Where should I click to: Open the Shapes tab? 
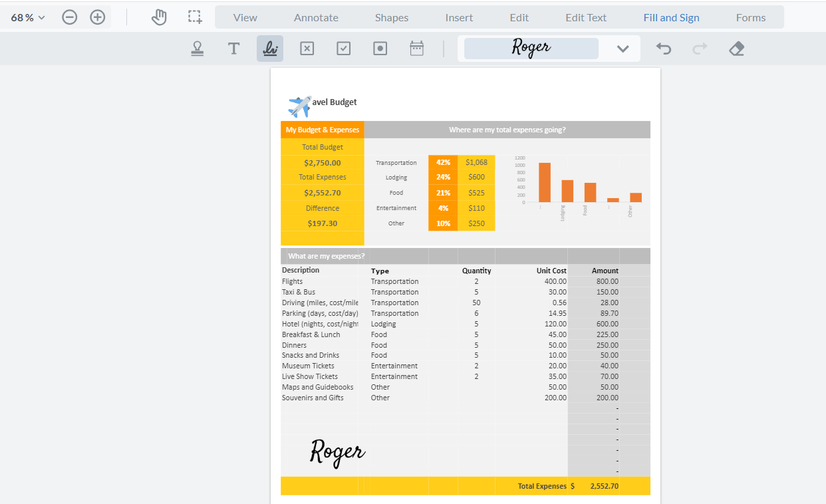click(x=392, y=17)
